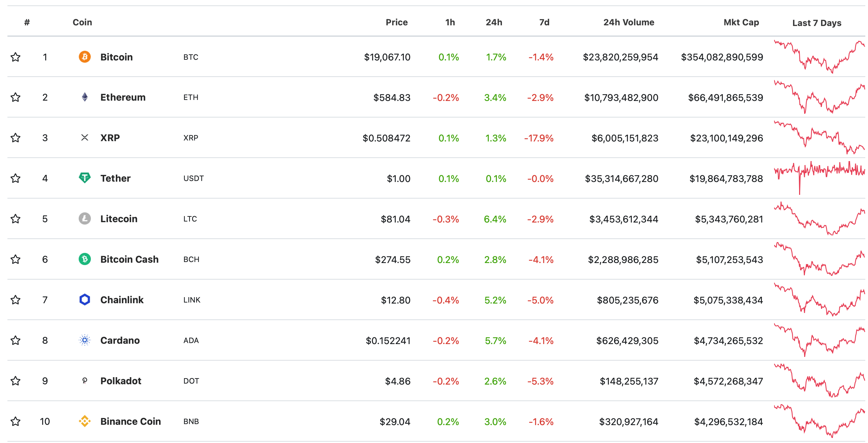Open Bitcoin Cash's 7-day sparkline chart

[820, 259]
